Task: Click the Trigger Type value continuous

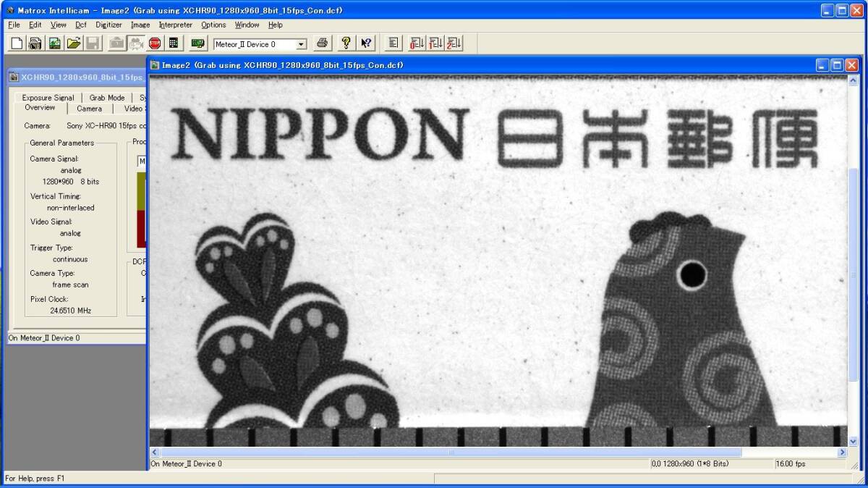Action: [70, 259]
